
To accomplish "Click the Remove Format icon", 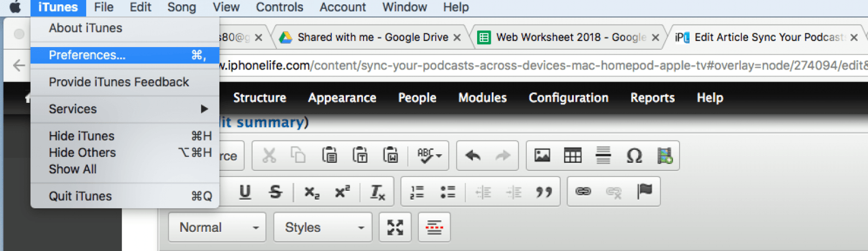I will tap(377, 192).
